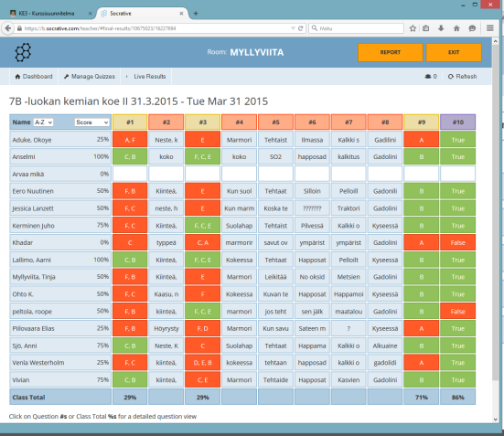Click the orange REPORT button
This screenshot has height=436, width=504.
[x=391, y=52]
